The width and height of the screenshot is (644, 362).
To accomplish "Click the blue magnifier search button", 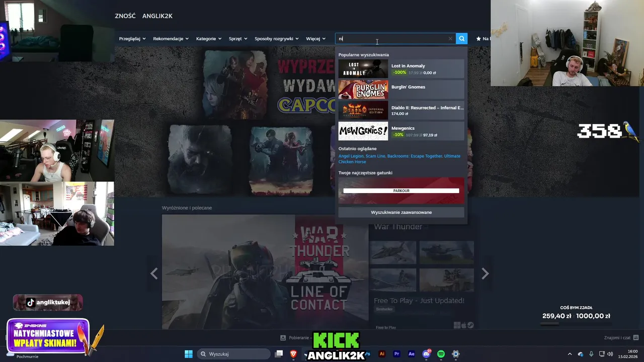I will [x=461, y=39].
